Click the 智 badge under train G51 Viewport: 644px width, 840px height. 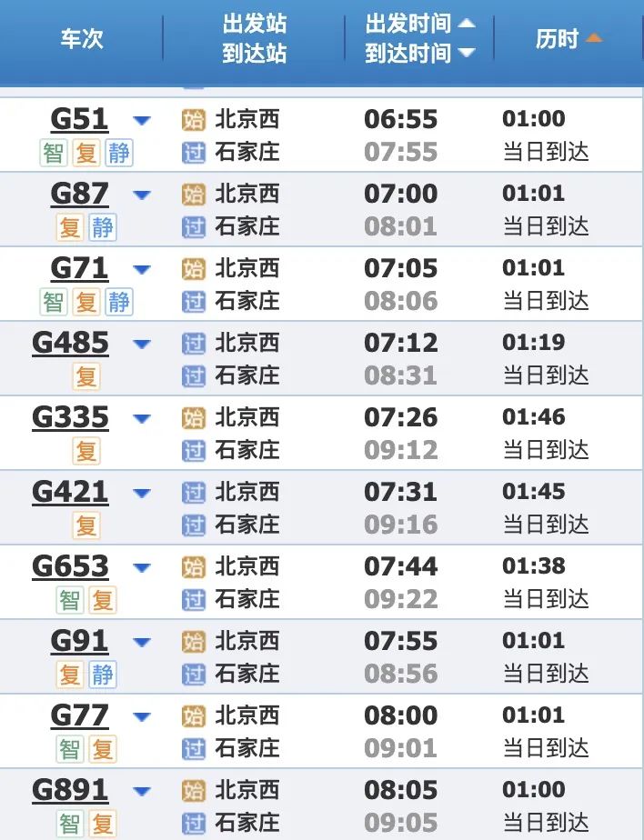[54, 153]
